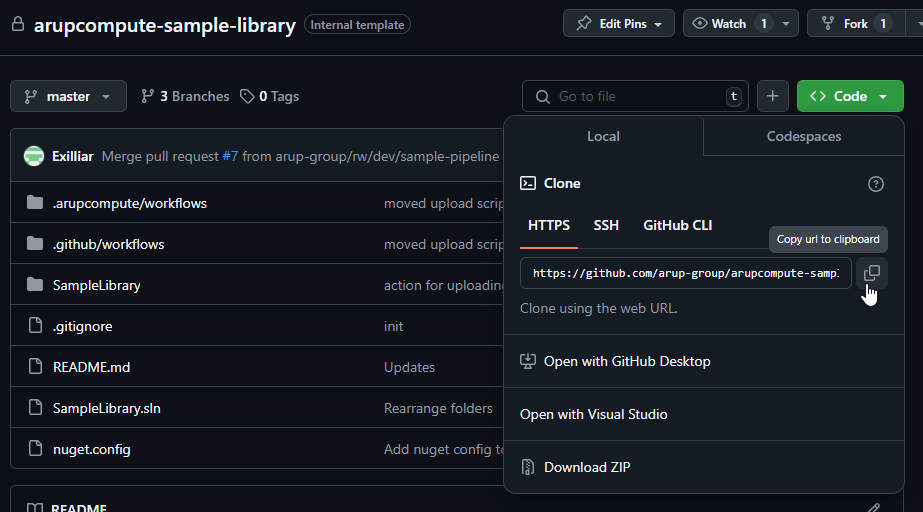Viewport: 923px width, 512px height.
Task: Fork the repository
Action: (x=856, y=24)
